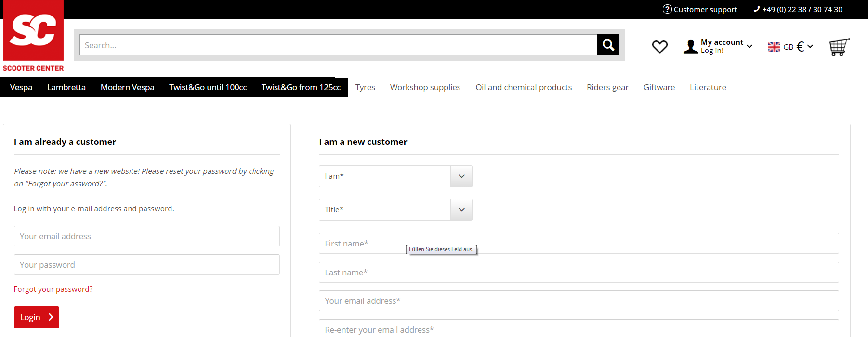Click the 'GB' language label
Image resolution: width=868 pixels, height=337 pixels.
pyautogui.click(x=788, y=47)
